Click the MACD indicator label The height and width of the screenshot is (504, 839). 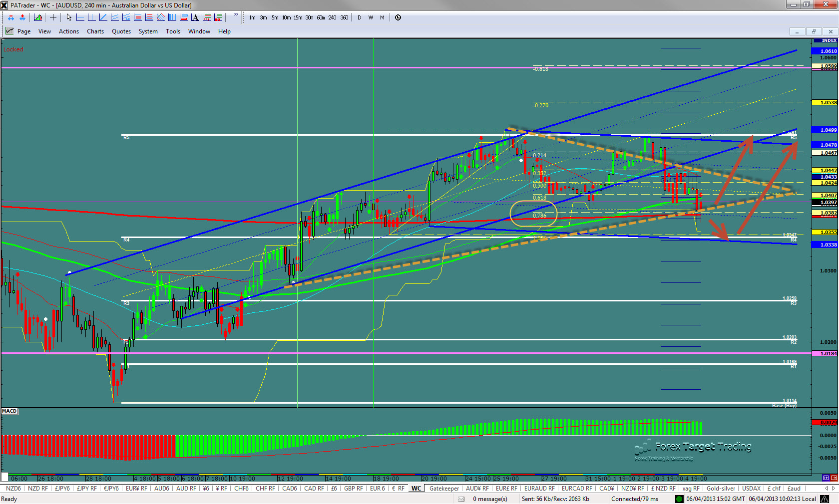click(x=9, y=411)
